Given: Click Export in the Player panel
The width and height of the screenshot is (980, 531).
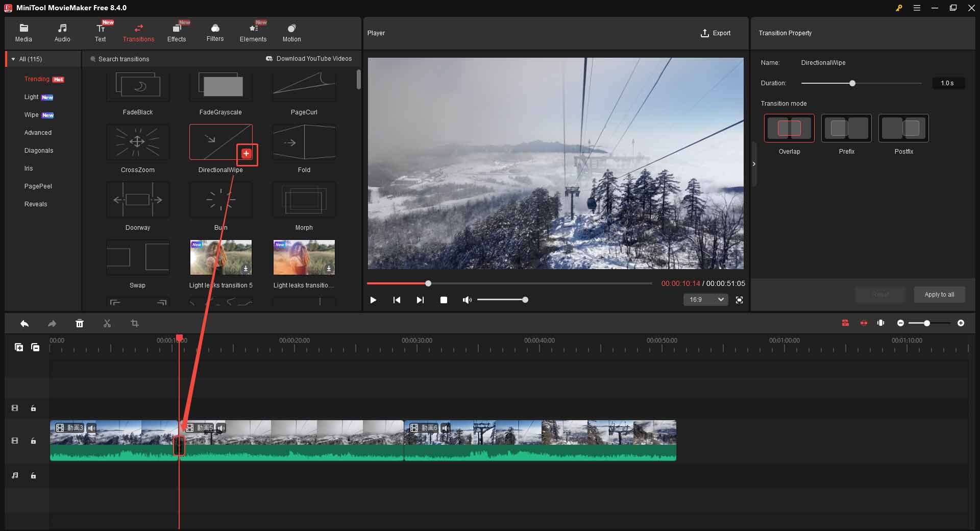Looking at the screenshot, I should point(716,33).
